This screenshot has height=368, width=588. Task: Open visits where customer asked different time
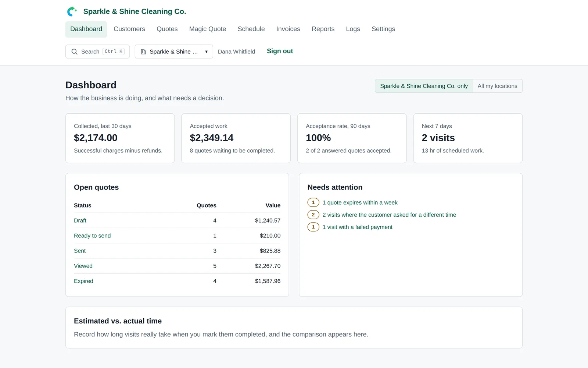[389, 215]
